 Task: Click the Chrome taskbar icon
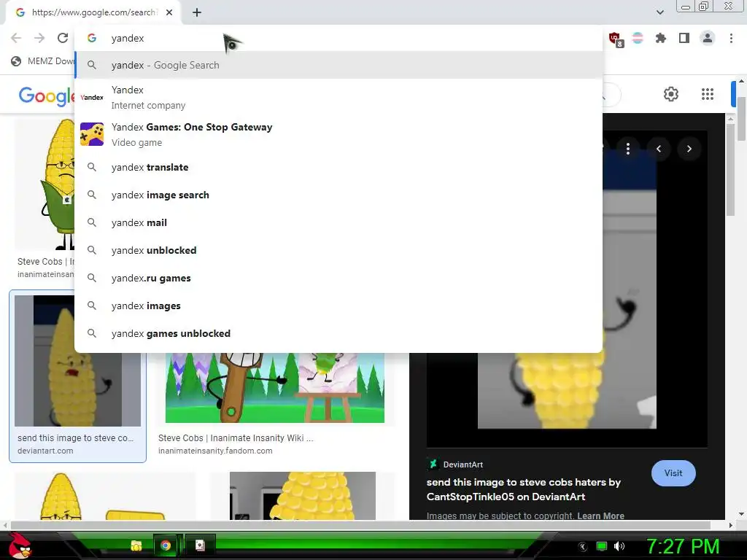coord(166,545)
